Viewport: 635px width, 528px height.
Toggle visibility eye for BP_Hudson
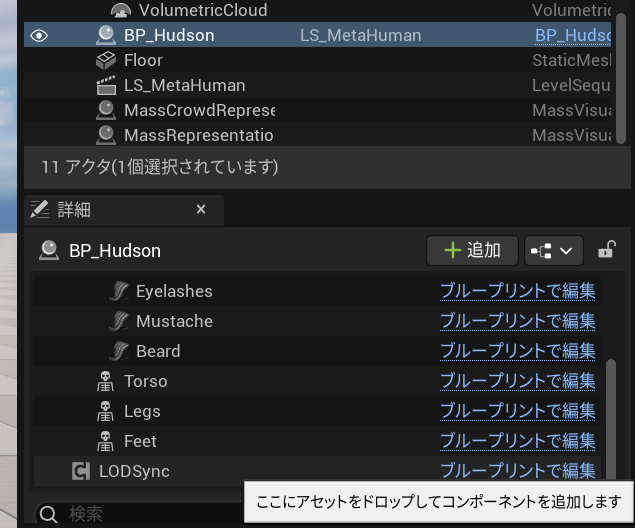point(39,36)
